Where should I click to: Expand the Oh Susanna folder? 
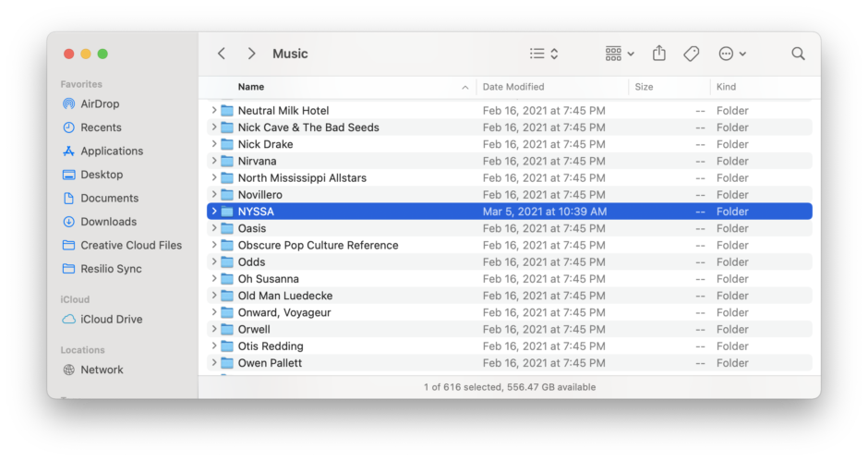[213, 279]
